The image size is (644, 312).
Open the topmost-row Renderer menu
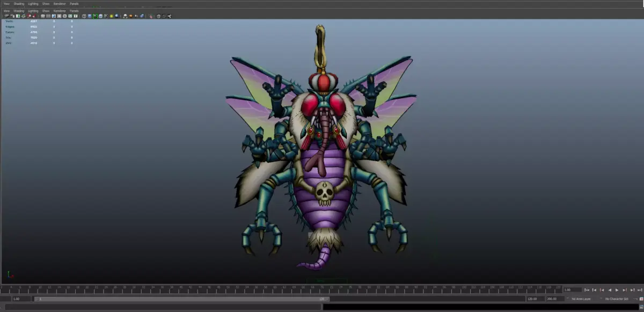coord(60,4)
